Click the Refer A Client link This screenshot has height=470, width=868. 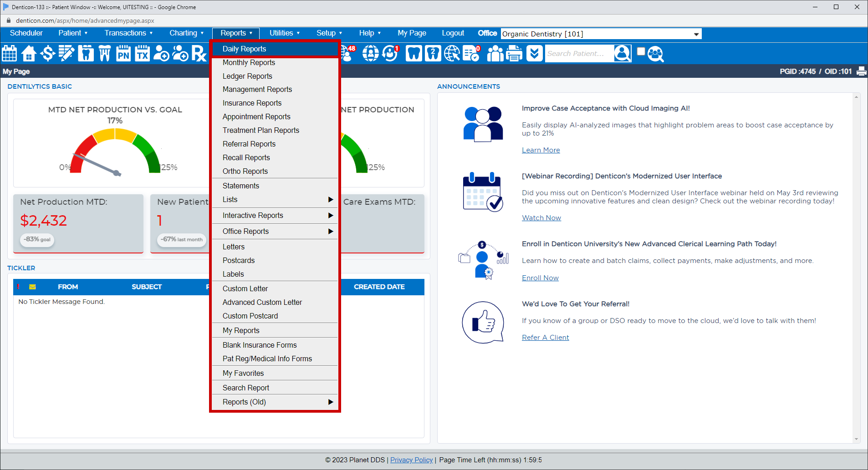click(545, 338)
